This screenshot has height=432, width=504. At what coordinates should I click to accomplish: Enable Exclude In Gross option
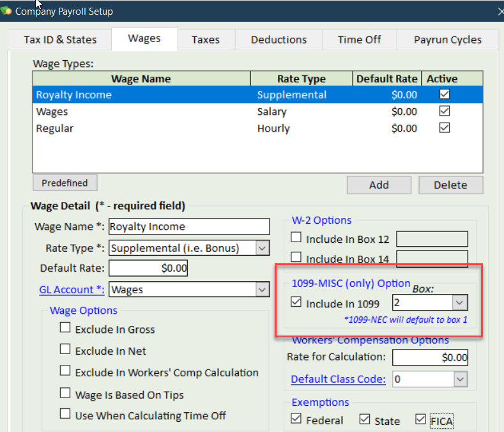point(65,328)
